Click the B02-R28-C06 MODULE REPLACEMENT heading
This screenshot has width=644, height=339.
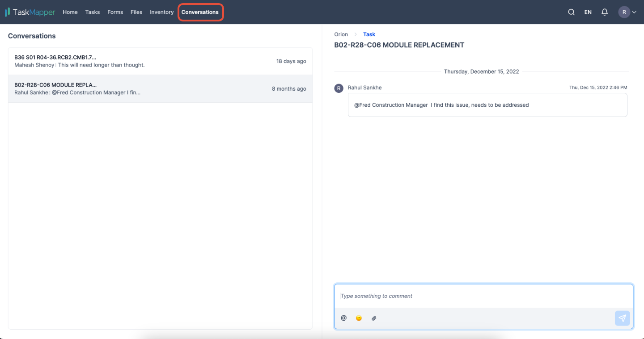click(x=399, y=45)
